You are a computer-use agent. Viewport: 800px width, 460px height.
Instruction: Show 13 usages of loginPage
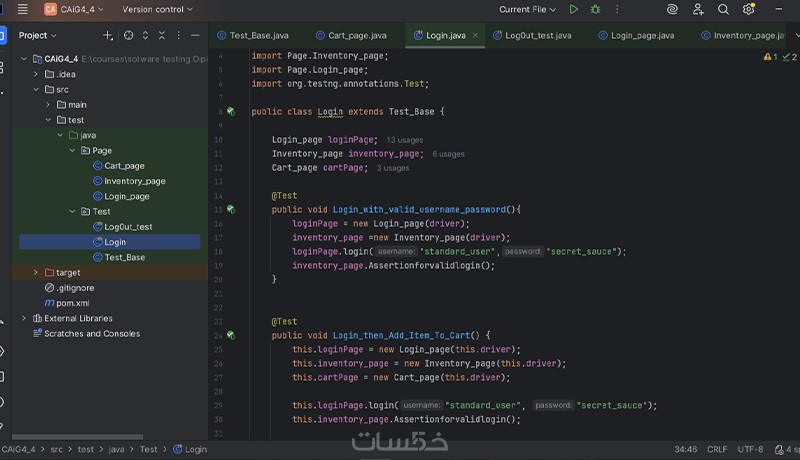tap(405, 140)
